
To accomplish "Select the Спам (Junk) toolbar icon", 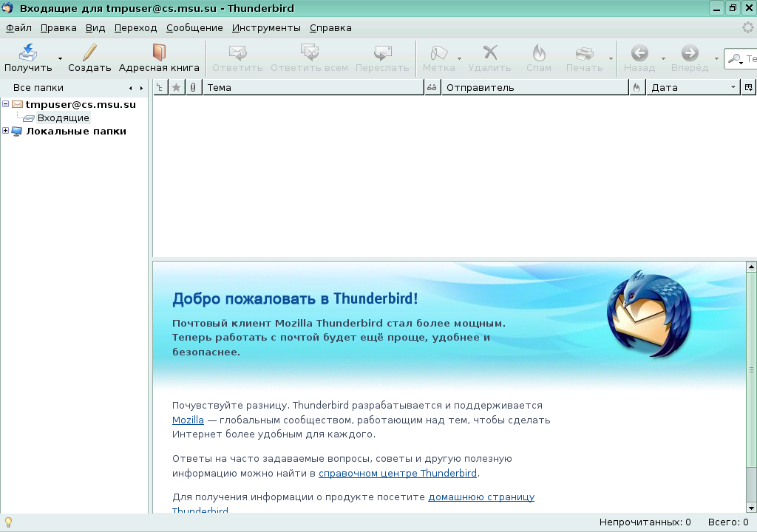I will (x=539, y=58).
